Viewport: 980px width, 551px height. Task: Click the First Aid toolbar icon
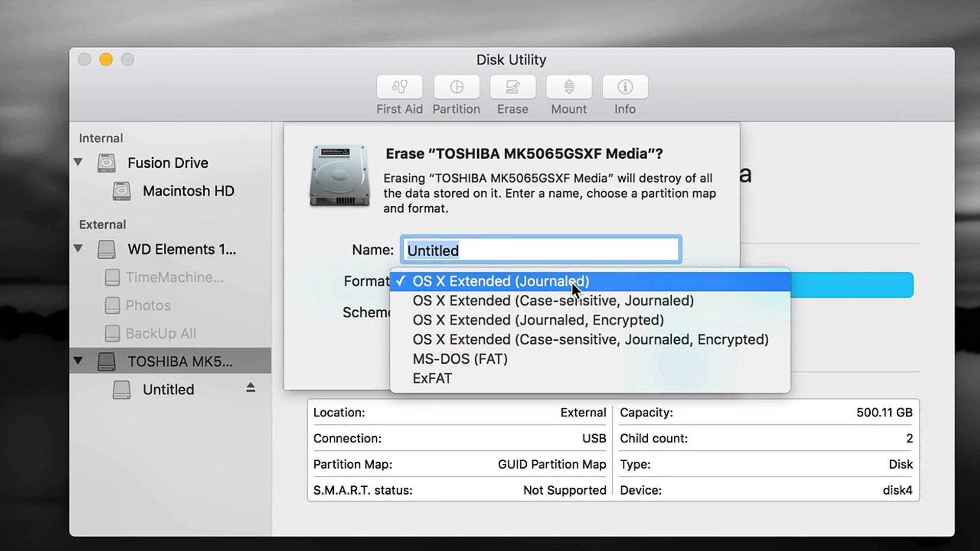coord(399,87)
